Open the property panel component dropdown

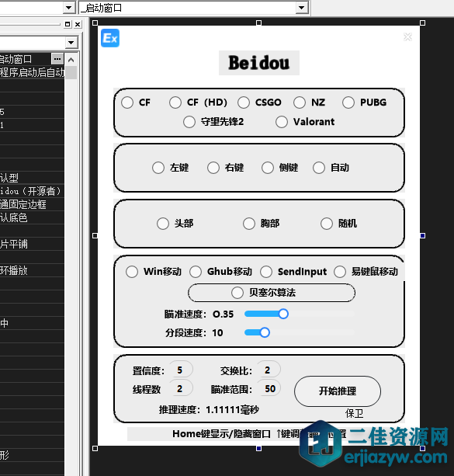click(x=71, y=43)
